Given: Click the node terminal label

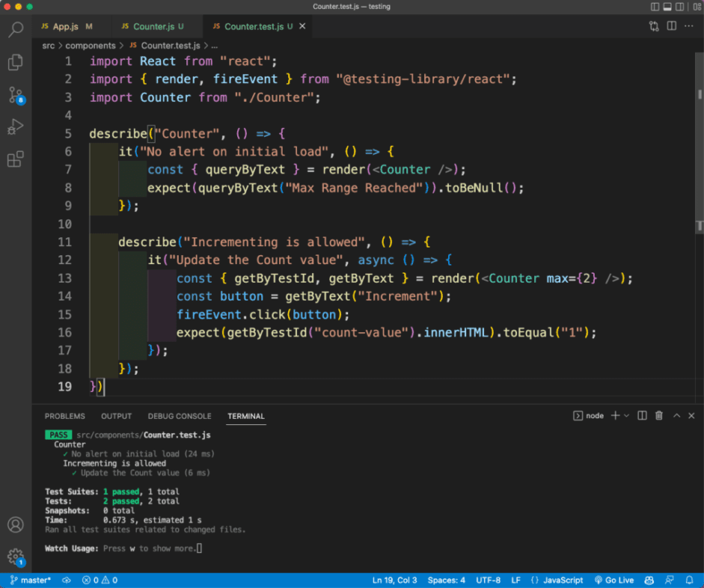Looking at the screenshot, I should click(589, 416).
